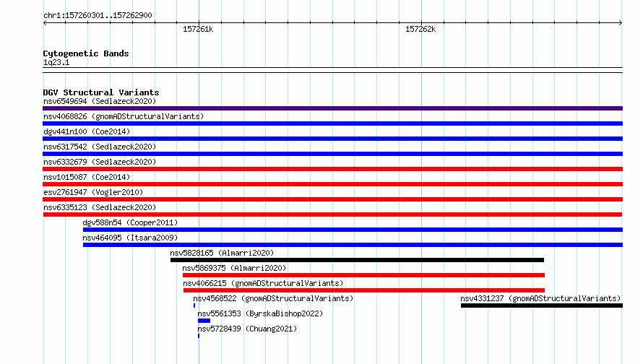Screen dimensions: 643x364
Task: Click the left arrow of the ruler
Action: (45, 22)
